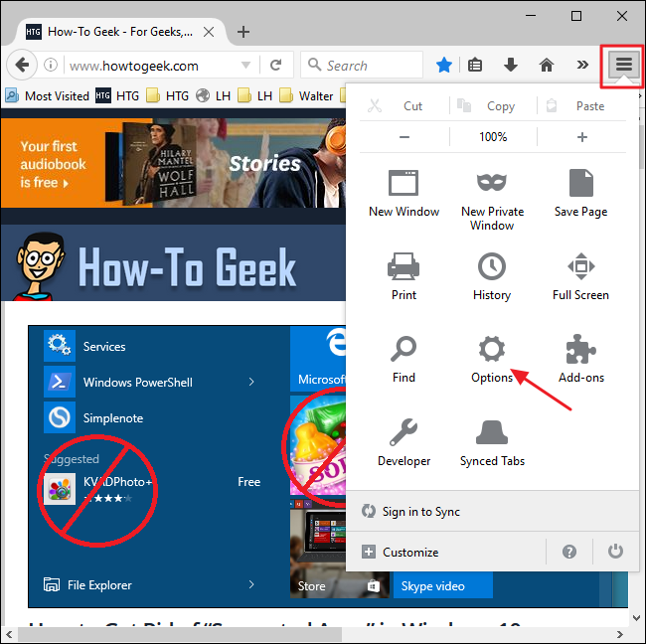Screen dimensions: 646x644
Task: Click the scroll right arrow
Action: [619, 634]
